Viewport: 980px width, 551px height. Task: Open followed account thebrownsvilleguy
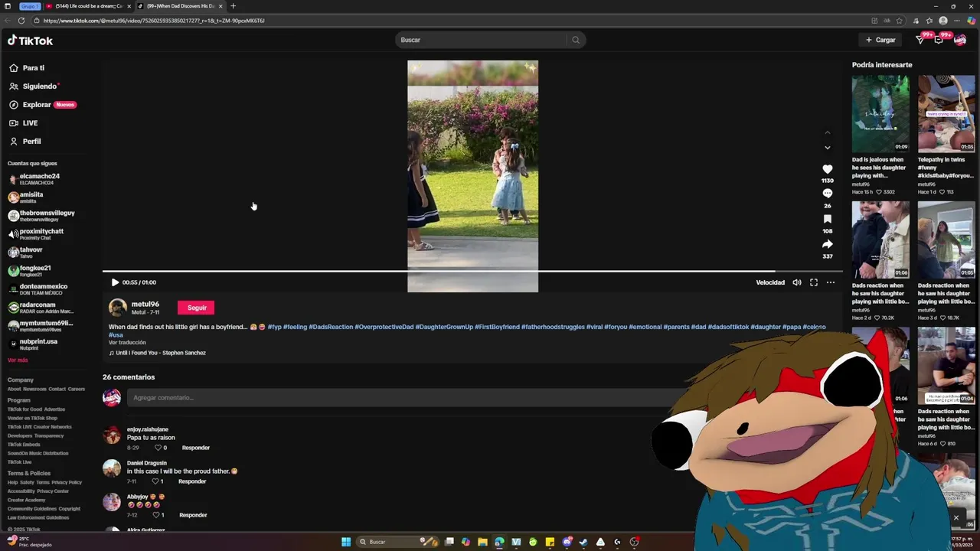click(41, 216)
